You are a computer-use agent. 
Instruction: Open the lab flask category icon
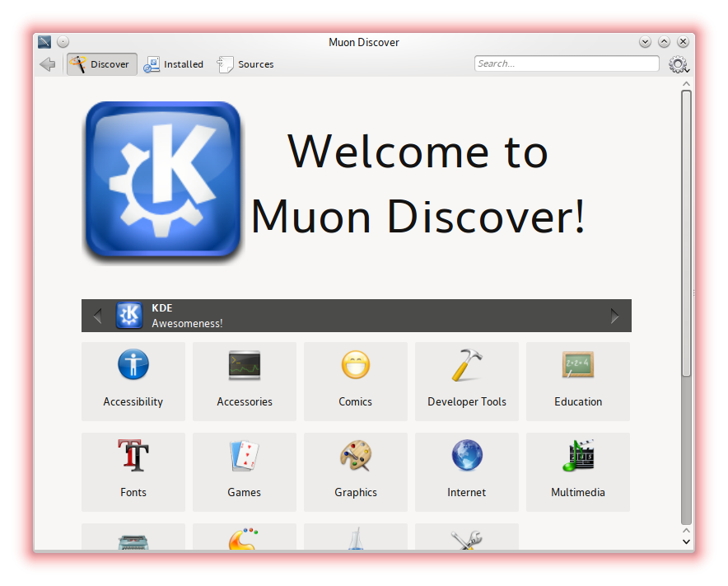(356, 538)
